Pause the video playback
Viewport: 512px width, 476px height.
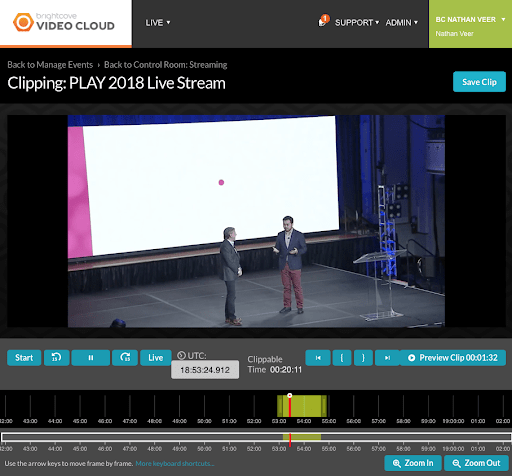(x=91, y=358)
